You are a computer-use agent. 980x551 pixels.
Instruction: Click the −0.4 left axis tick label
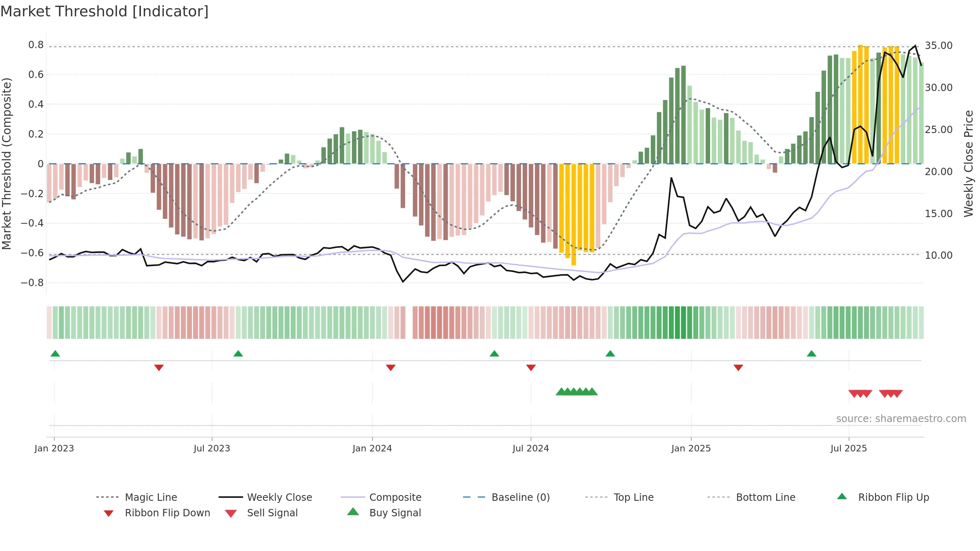[x=32, y=223]
